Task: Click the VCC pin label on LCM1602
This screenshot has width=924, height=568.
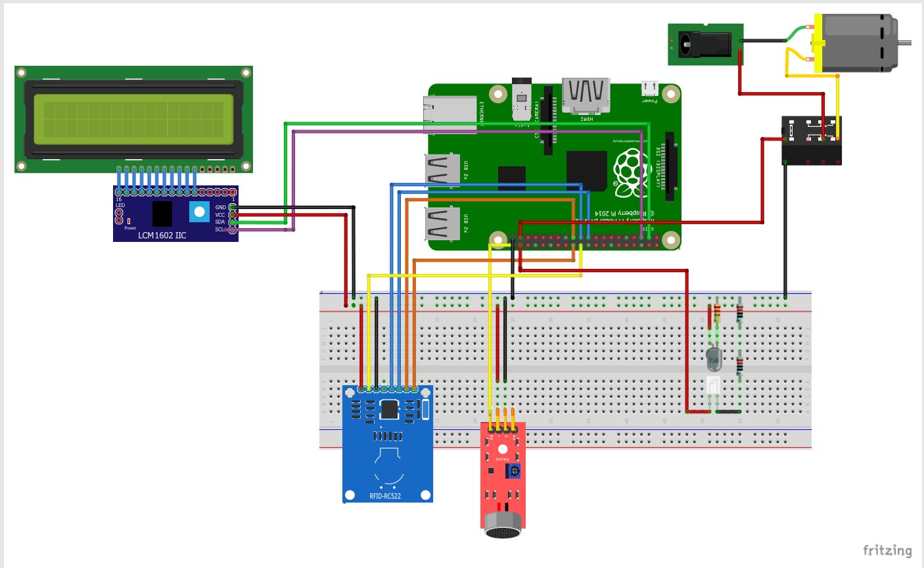Action: pyautogui.click(x=220, y=215)
